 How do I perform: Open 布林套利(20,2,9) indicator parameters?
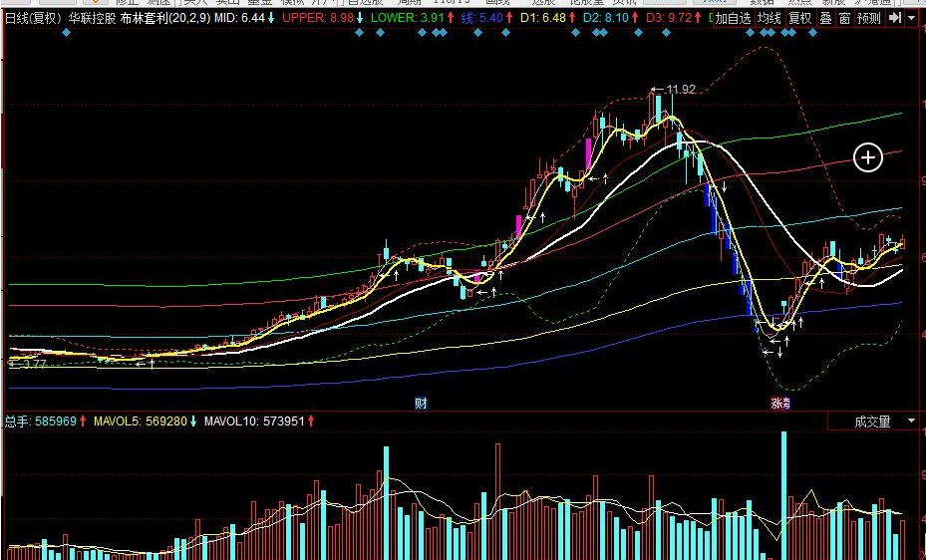pyautogui.click(x=165, y=18)
